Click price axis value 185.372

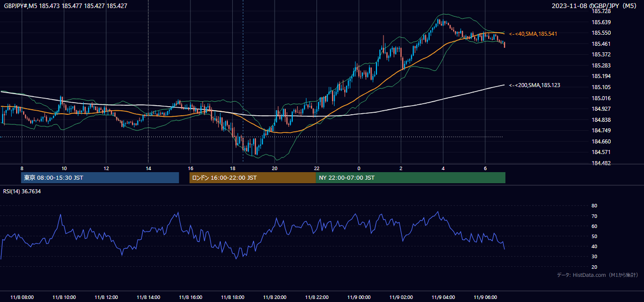pyautogui.click(x=601, y=54)
